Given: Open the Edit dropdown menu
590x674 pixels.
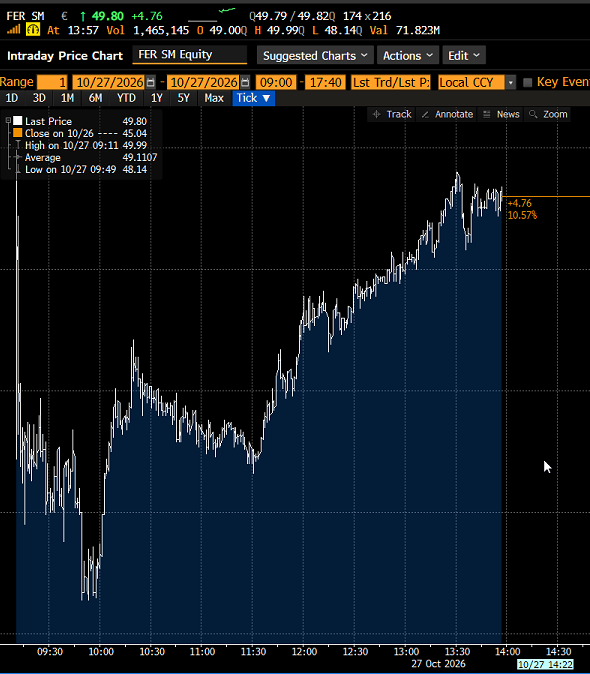Looking at the screenshot, I should pyautogui.click(x=464, y=55).
